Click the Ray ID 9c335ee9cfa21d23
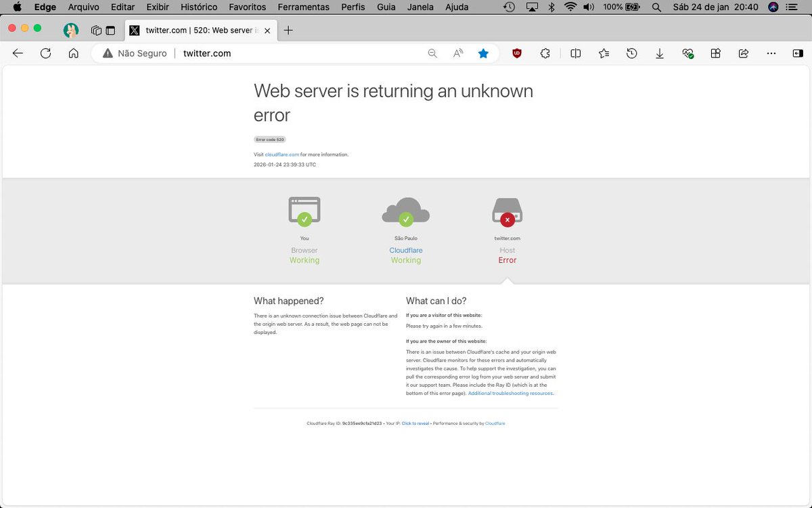Screen dimensions: 812x508 (362, 423)
